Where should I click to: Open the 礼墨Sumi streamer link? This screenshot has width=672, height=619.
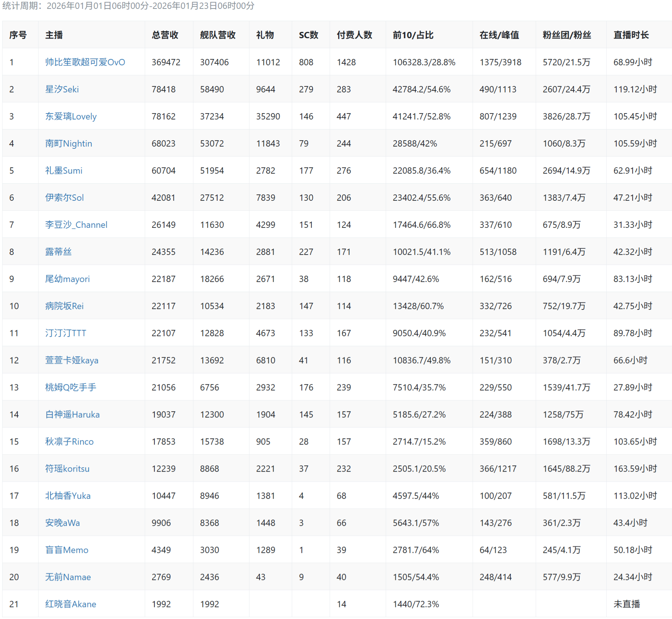64,170
